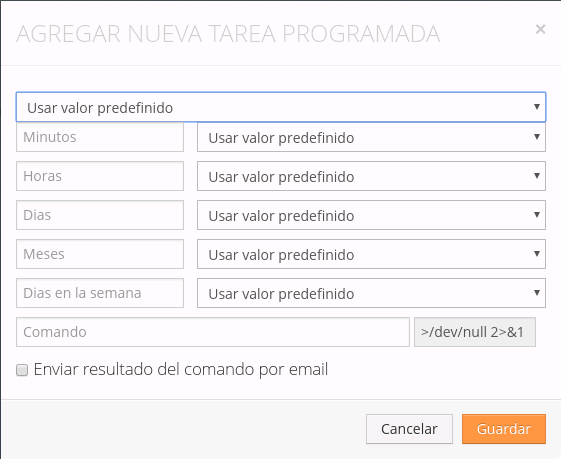561x459 pixels.
Task: Open the dropdown beside the Minutos field
Action: click(x=371, y=137)
